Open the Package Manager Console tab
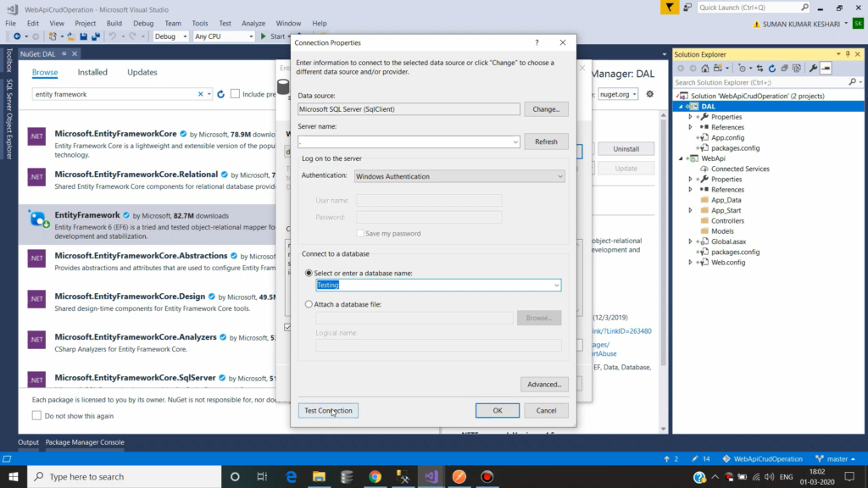The image size is (868, 488). (x=85, y=442)
